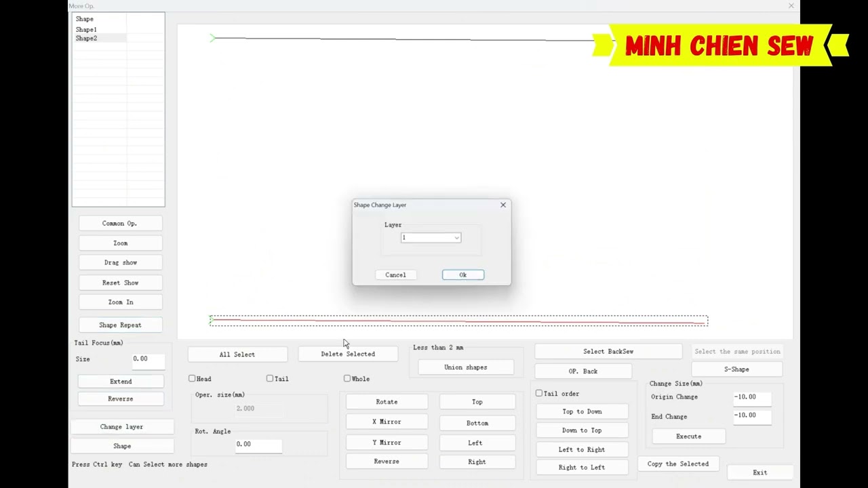Click Union shapes

pyautogui.click(x=466, y=367)
